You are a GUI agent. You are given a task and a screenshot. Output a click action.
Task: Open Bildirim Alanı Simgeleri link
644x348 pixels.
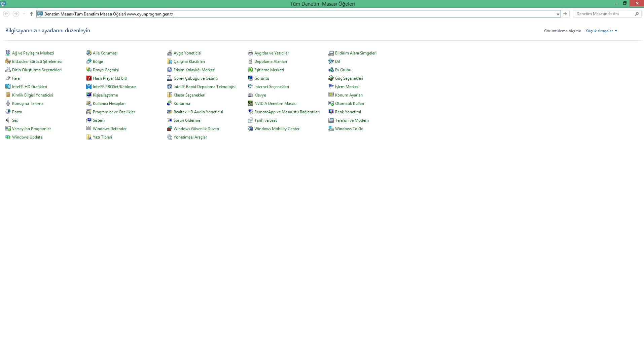pos(356,53)
